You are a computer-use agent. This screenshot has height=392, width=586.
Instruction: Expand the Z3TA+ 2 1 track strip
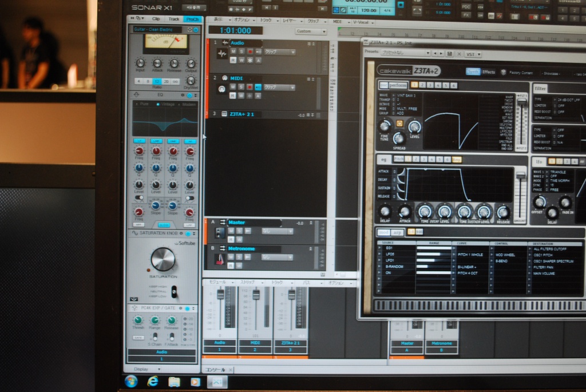tap(313, 115)
